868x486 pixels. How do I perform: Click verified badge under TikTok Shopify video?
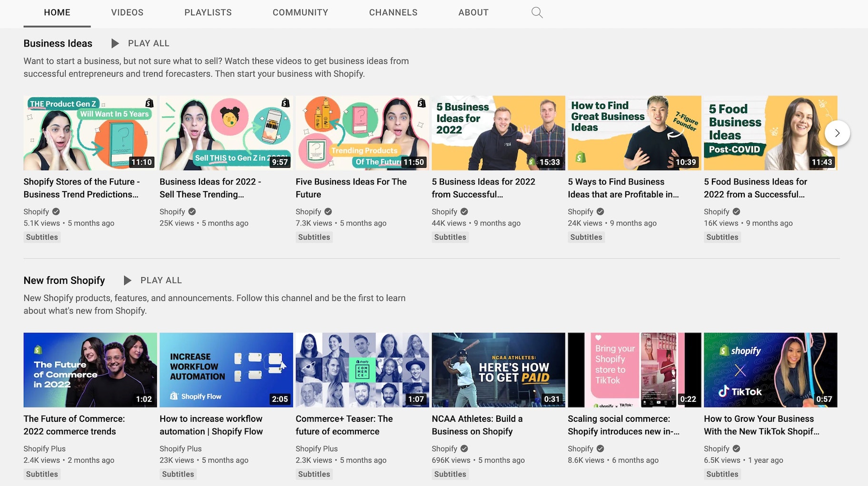pos(736,448)
